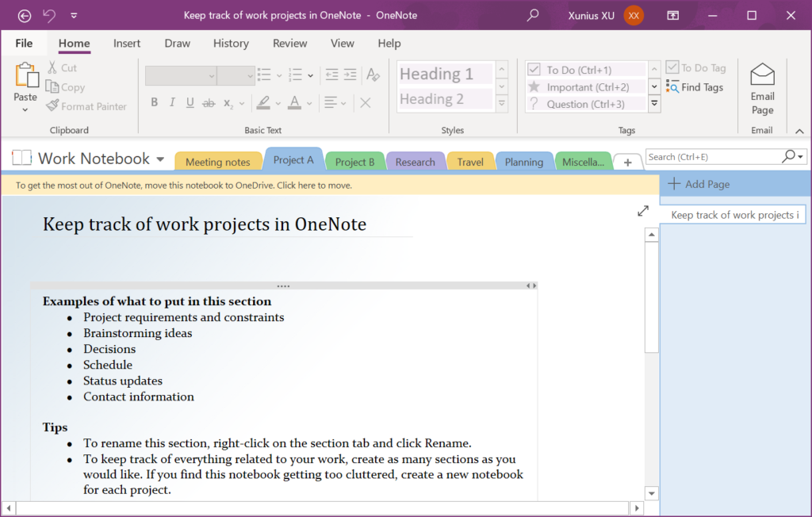Click the Delete X icon in Basic Text
This screenshot has height=517, width=812.
[365, 102]
